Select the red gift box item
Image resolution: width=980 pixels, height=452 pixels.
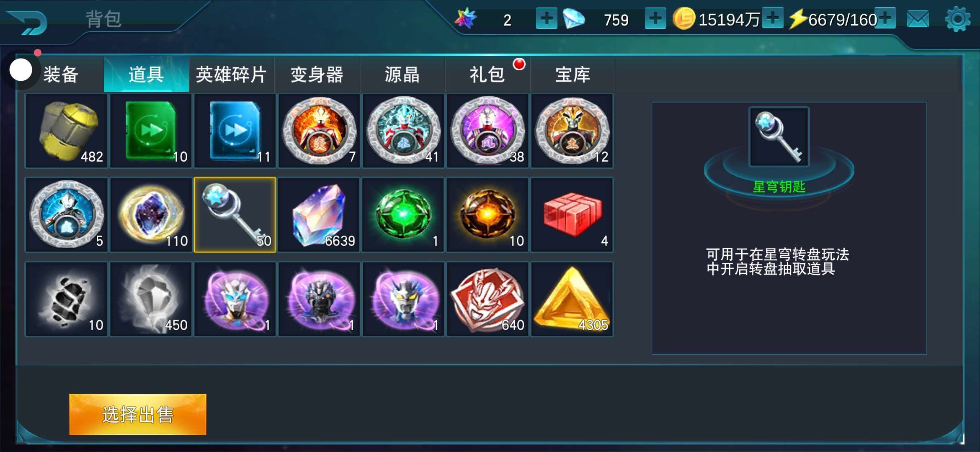click(x=572, y=215)
